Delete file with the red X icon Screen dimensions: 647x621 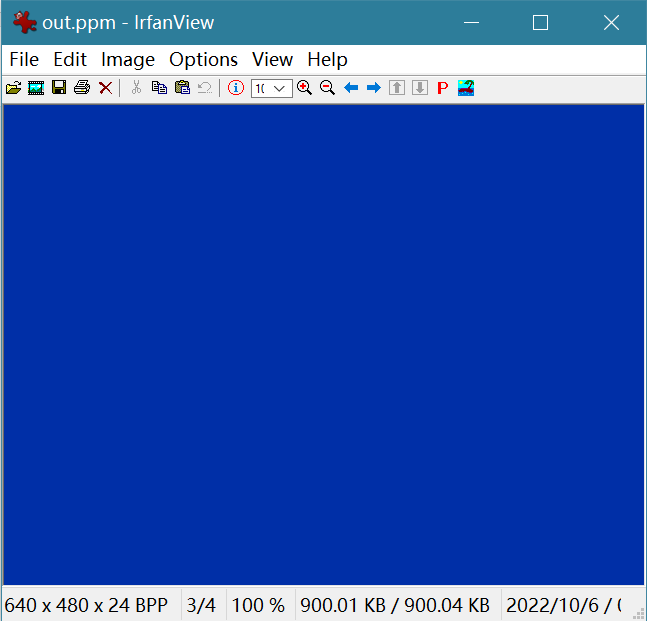click(x=105, y=88)
